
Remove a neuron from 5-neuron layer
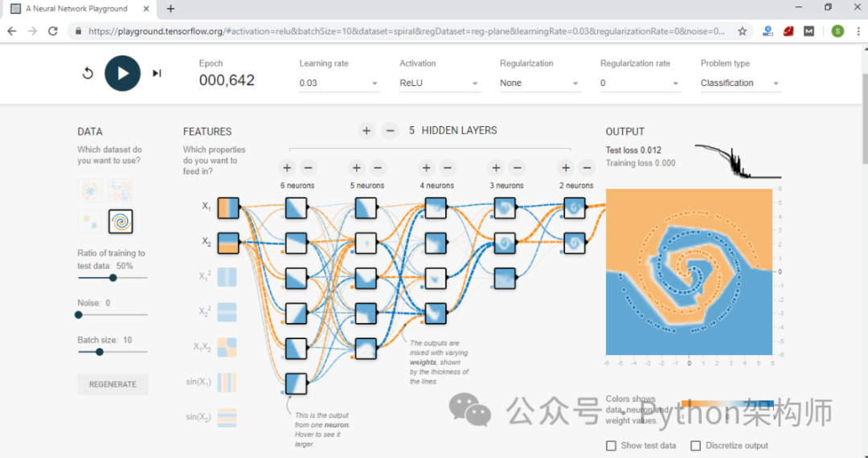click(x=378, y=168)
